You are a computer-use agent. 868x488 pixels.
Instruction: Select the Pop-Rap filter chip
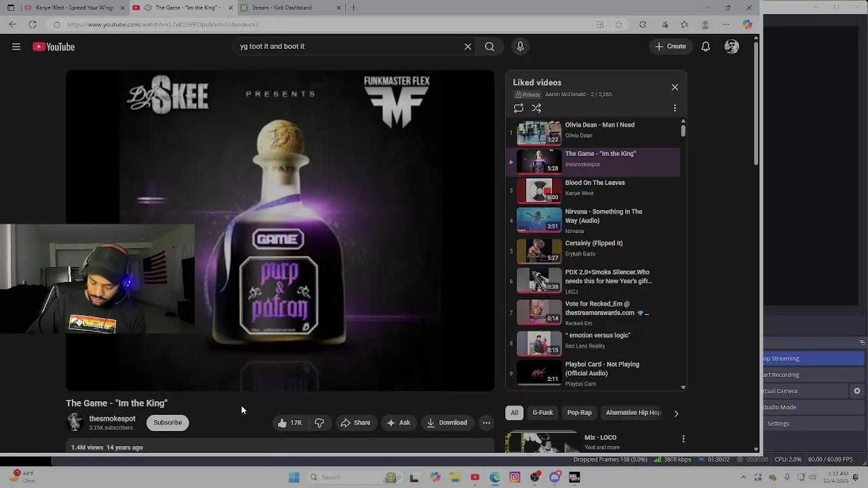tap(579, 413)
